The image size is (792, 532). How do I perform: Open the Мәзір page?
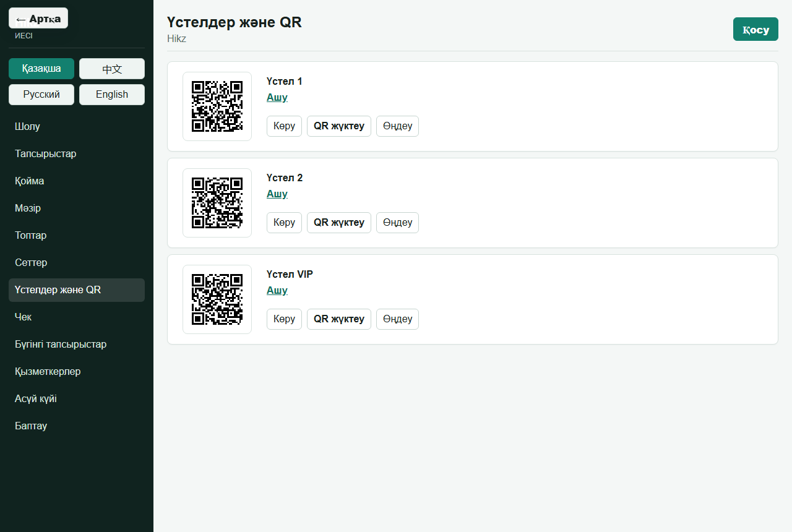click(x=77, y=208)
